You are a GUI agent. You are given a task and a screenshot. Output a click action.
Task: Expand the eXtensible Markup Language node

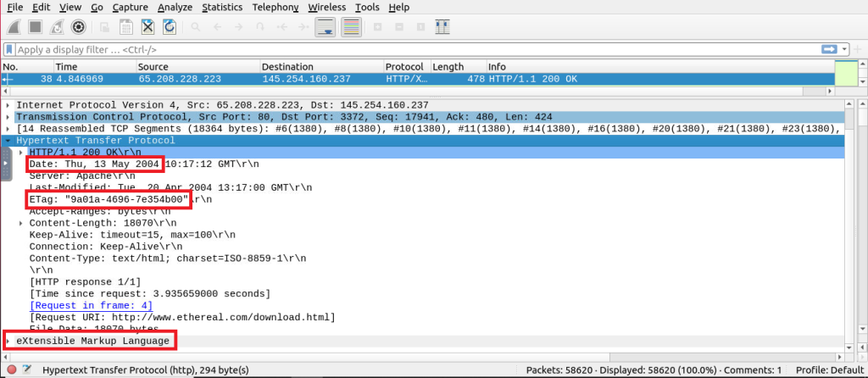(x=8, y=341)
